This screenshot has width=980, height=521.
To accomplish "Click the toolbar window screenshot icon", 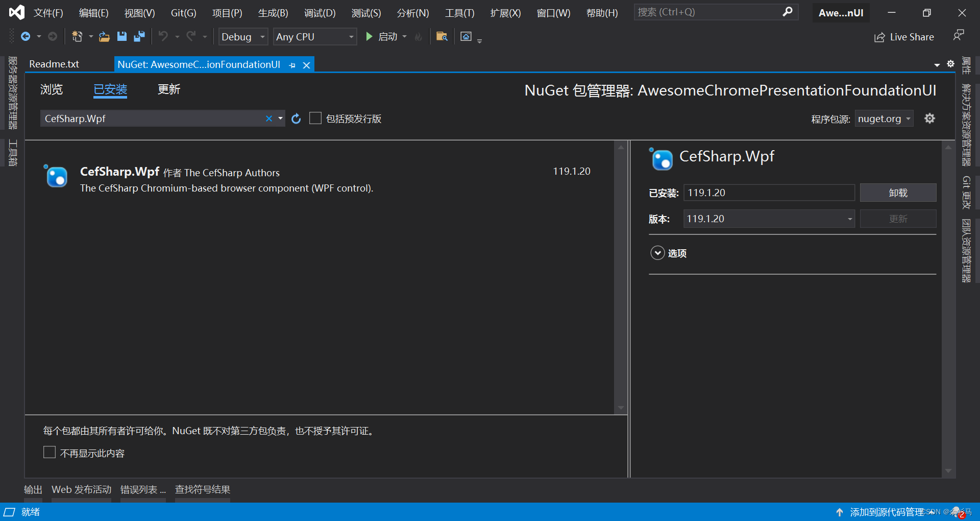I will [x=466, y=36].
